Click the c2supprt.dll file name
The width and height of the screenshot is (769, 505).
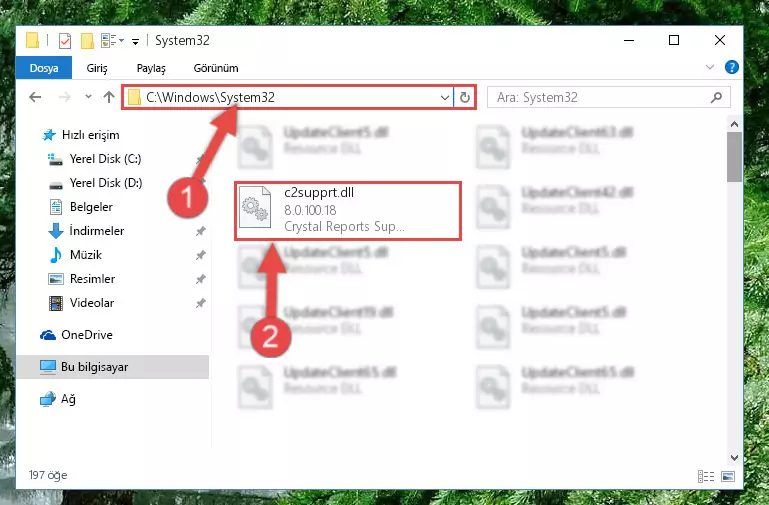click(319, 193)
